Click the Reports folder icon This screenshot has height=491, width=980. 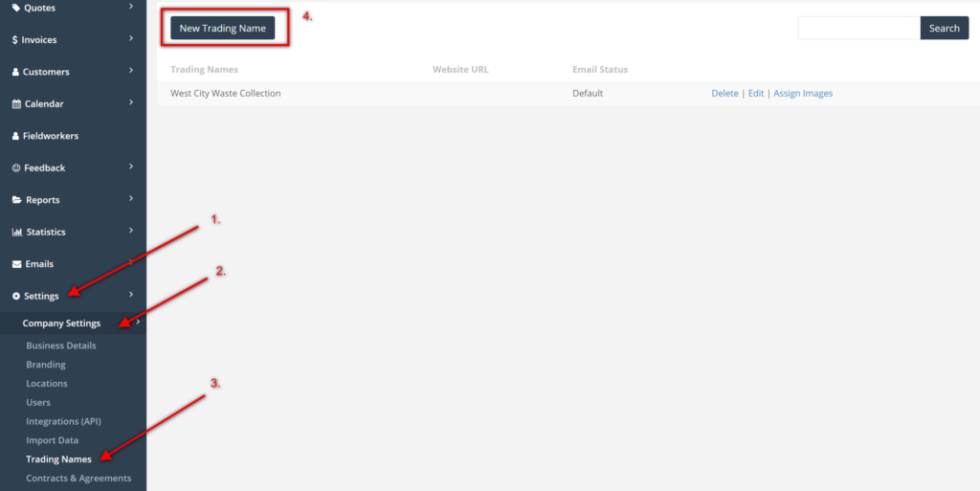point(17,200)
